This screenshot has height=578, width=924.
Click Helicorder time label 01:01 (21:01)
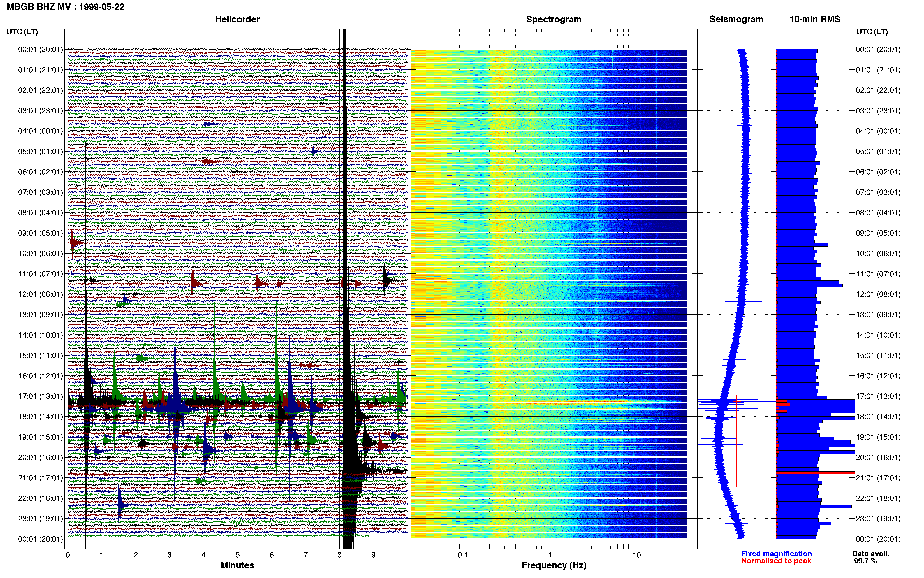(41, 70)
